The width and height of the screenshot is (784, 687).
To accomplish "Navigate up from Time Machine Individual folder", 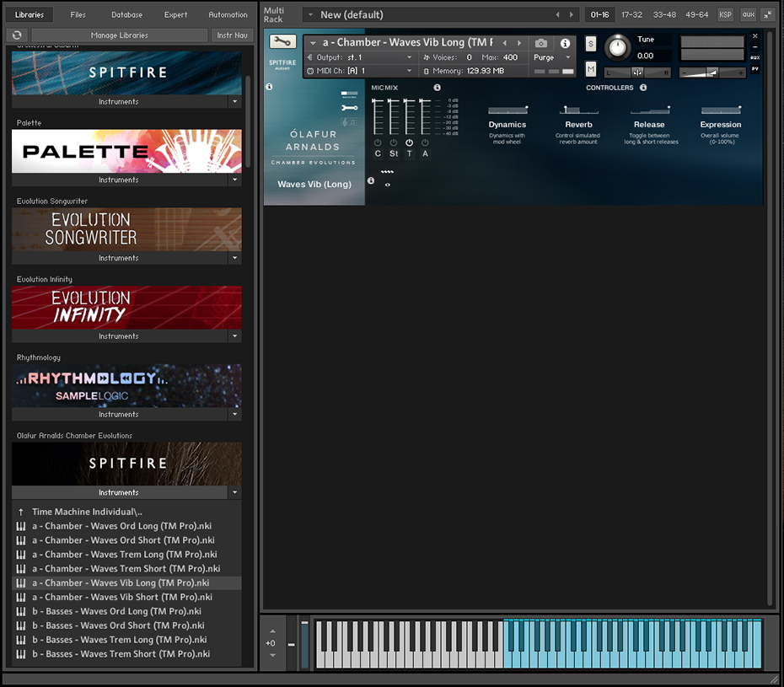I will click(x=21, y=512).
